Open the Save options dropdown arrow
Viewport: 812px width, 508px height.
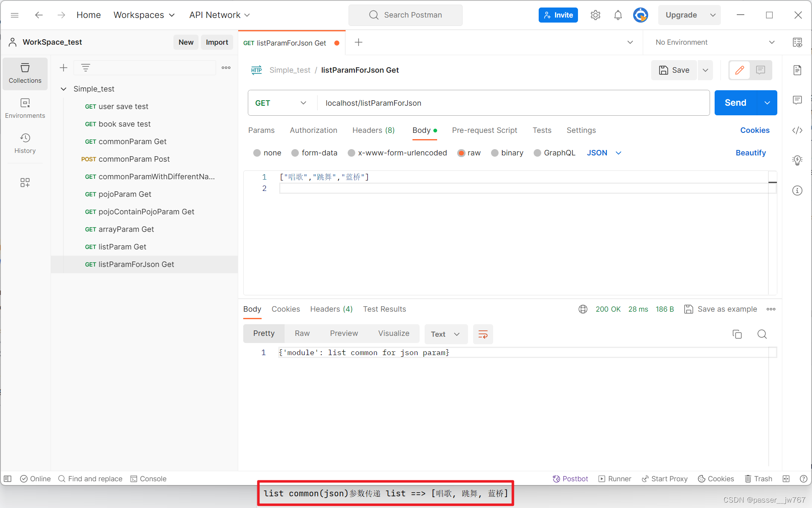705,70
